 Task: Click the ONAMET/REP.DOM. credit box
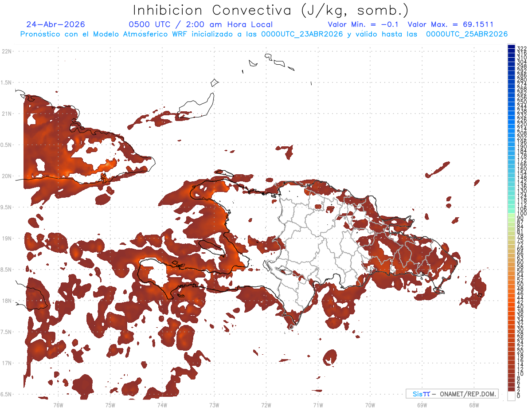pyautogui.click(x=452, y=394)
